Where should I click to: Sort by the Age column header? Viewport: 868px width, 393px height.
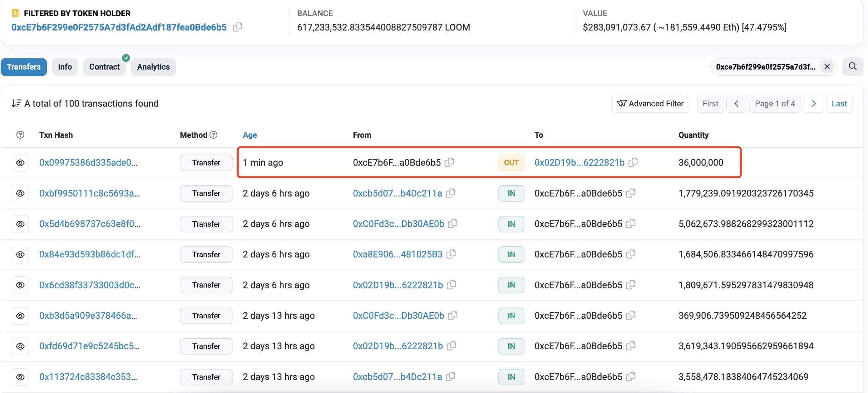click(250, 135)
